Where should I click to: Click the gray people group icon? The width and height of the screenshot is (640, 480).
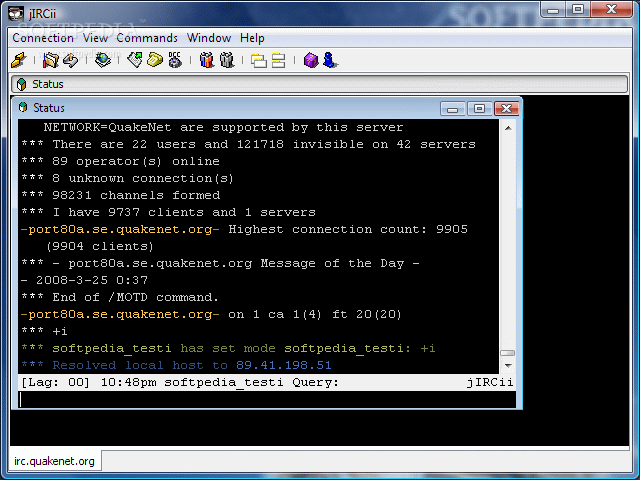(x=227, y=60)
